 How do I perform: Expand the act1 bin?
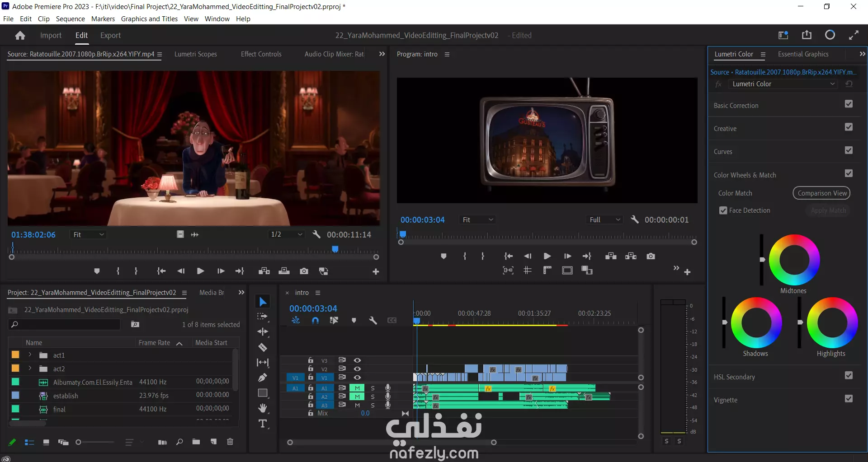(30, 355)
